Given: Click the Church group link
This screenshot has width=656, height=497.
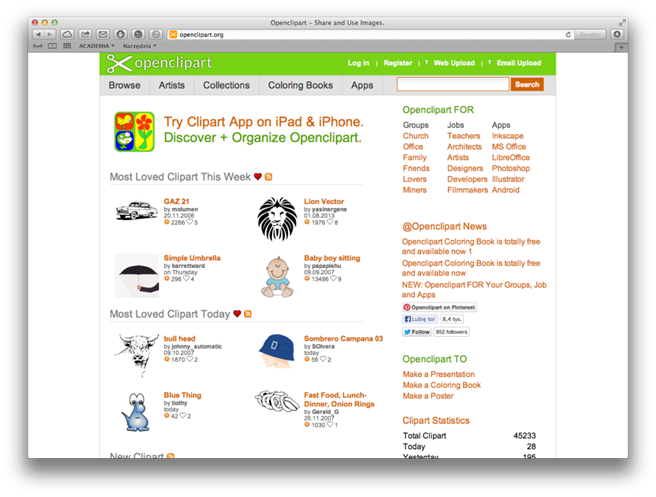Looking at the screenshot, I should (415, 136).
